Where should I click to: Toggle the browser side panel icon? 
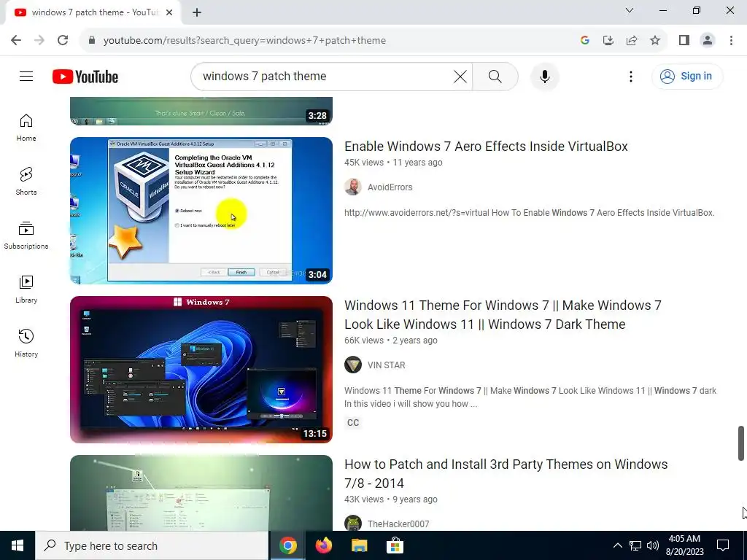click(x=684, y=41)
